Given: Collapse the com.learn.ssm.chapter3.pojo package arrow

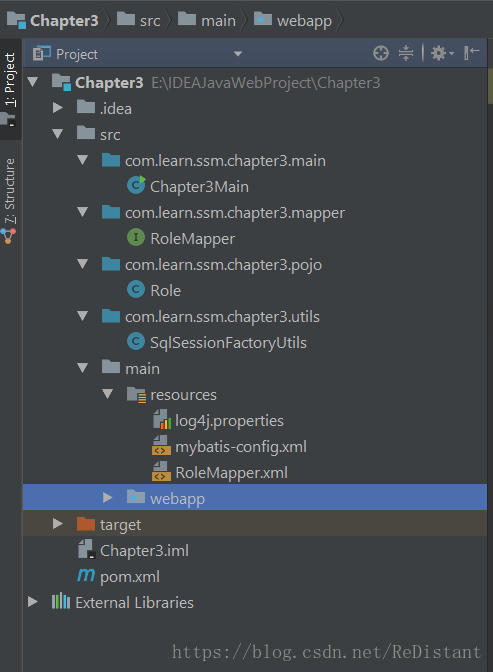Looking at the screenshot, I should coord(82,264).
